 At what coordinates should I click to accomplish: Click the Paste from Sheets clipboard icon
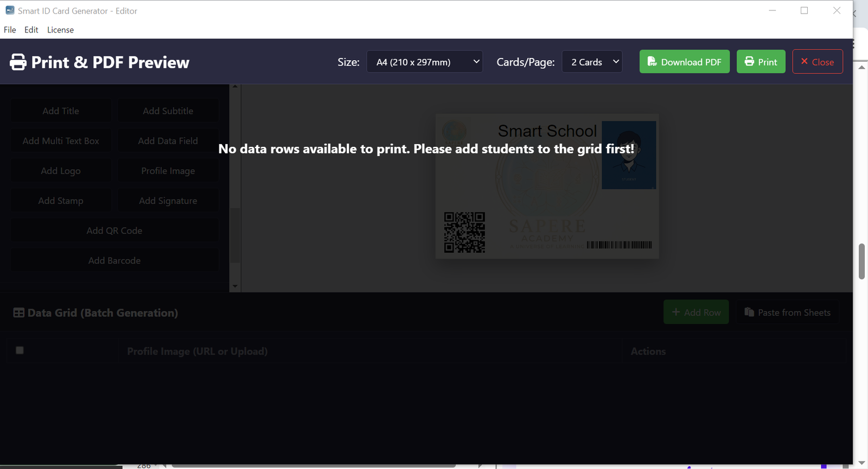pyautogui.click(x=749, y=312)
